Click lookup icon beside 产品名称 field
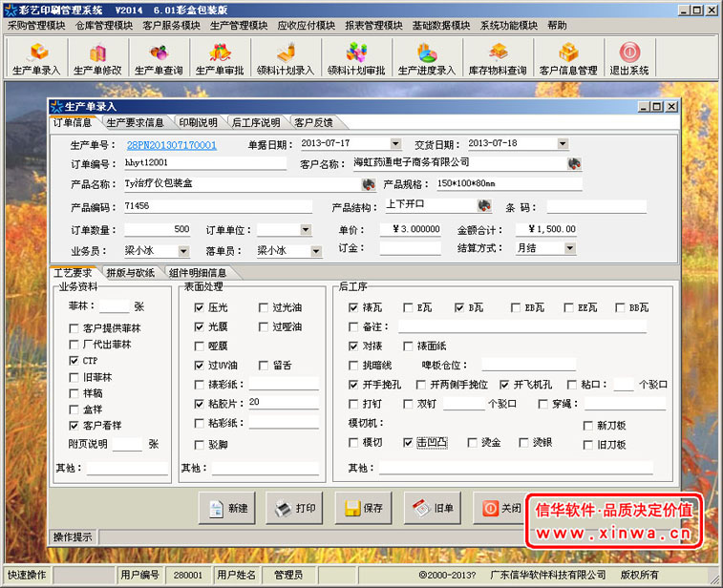This screenshot has width=723, height=588. click(x=369, y=184)
